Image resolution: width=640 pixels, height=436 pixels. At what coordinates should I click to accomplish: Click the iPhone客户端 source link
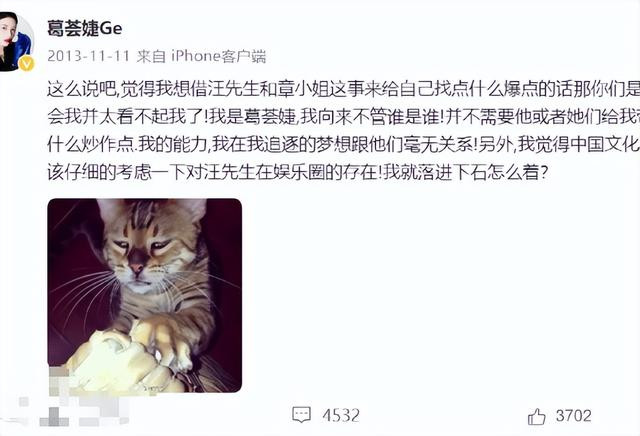218,56
